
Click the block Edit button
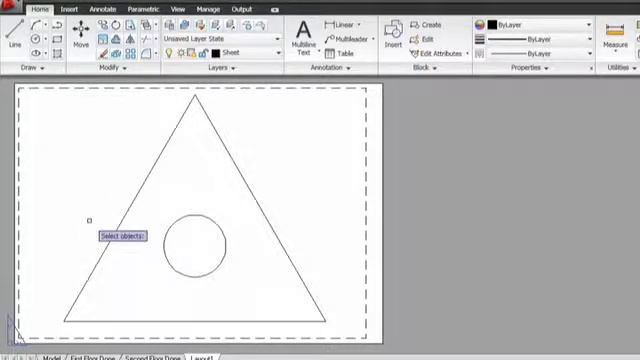click(x=422, y=39)
